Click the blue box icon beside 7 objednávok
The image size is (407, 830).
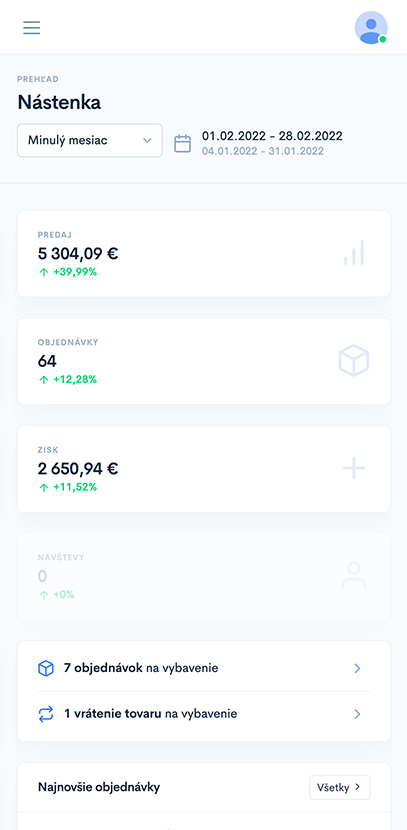[x=46, y=669]
